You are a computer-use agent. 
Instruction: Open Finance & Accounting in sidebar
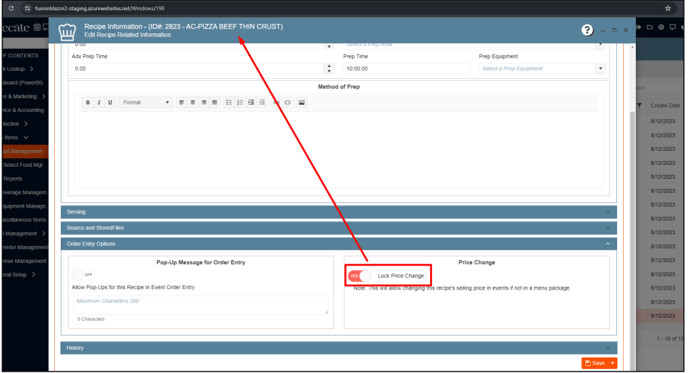pyautogui.click(x=25, y=110)
